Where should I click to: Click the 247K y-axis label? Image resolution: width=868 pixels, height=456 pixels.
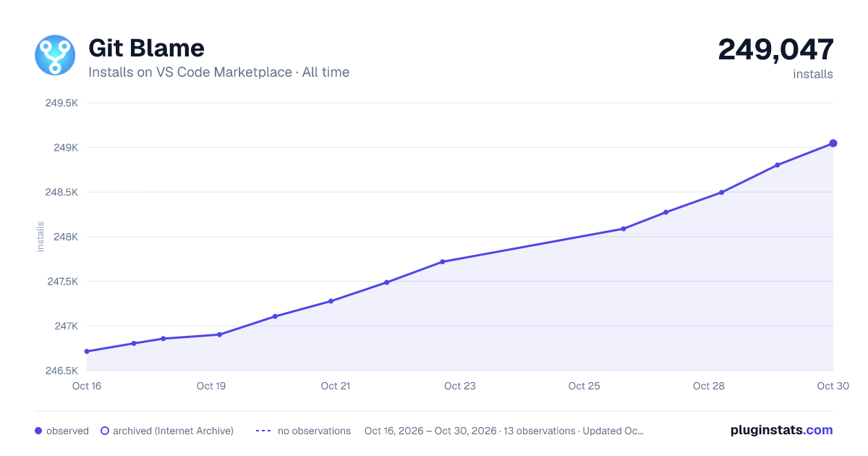point(66,326)
